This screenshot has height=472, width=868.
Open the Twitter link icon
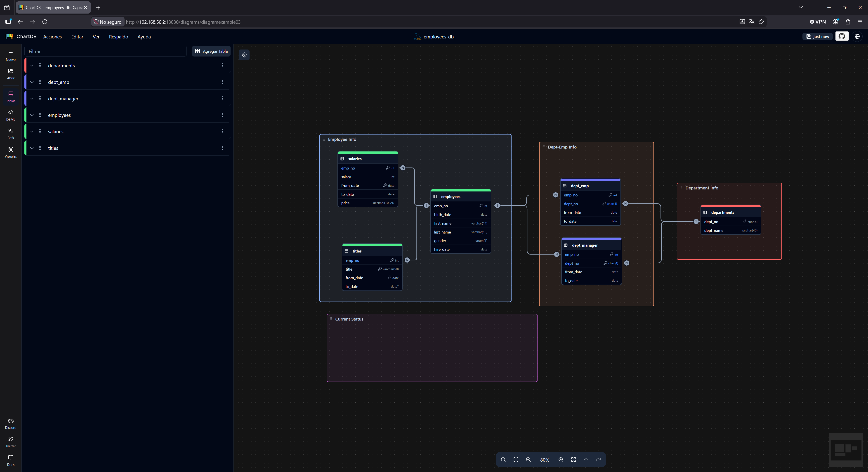(11, 439)
